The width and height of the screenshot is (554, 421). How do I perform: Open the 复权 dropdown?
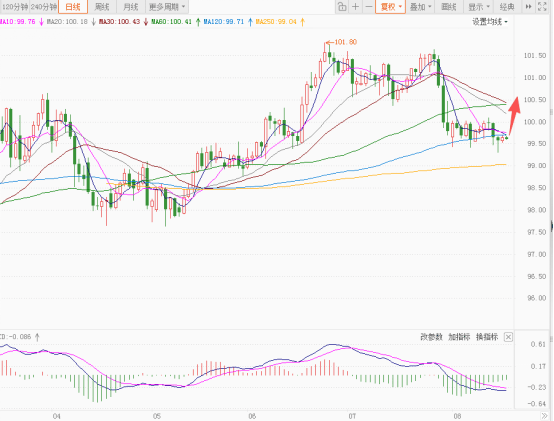pos(390,7)
